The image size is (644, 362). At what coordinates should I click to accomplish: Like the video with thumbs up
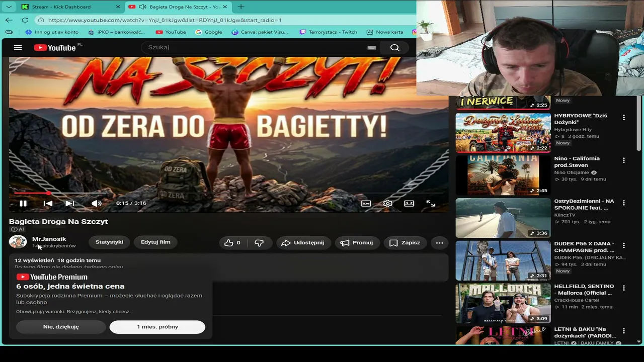pos(233,243)
